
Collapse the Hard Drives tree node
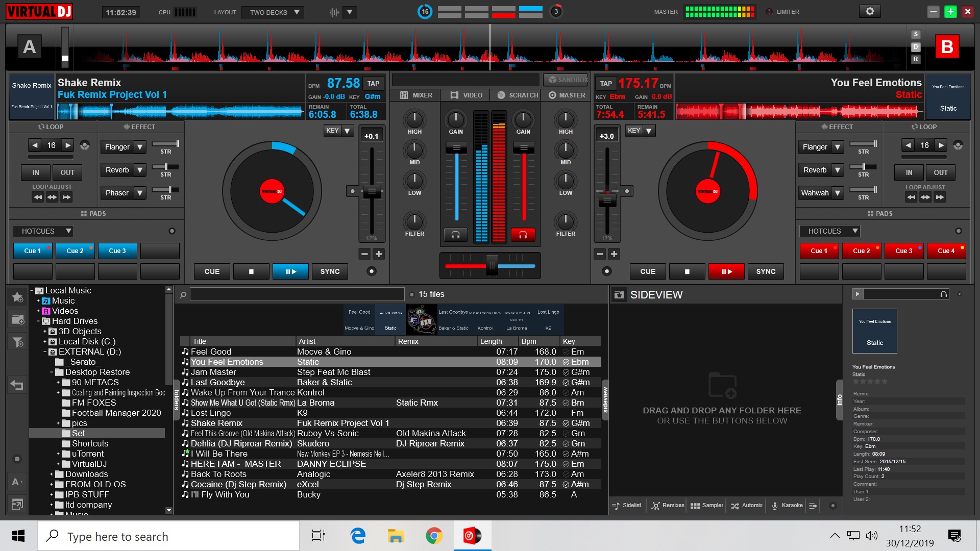point(38,321)
